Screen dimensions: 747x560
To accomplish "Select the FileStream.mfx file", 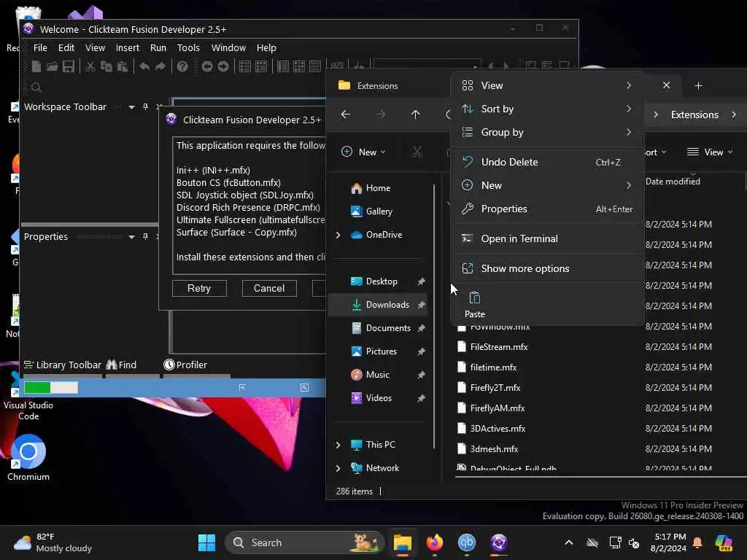I will tap(499, 347).
